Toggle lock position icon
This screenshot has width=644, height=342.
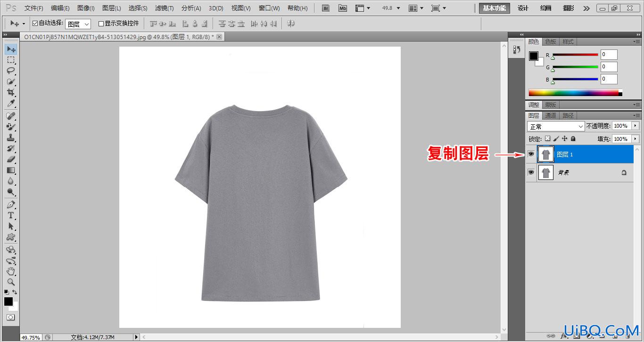[x=564, y=139]
